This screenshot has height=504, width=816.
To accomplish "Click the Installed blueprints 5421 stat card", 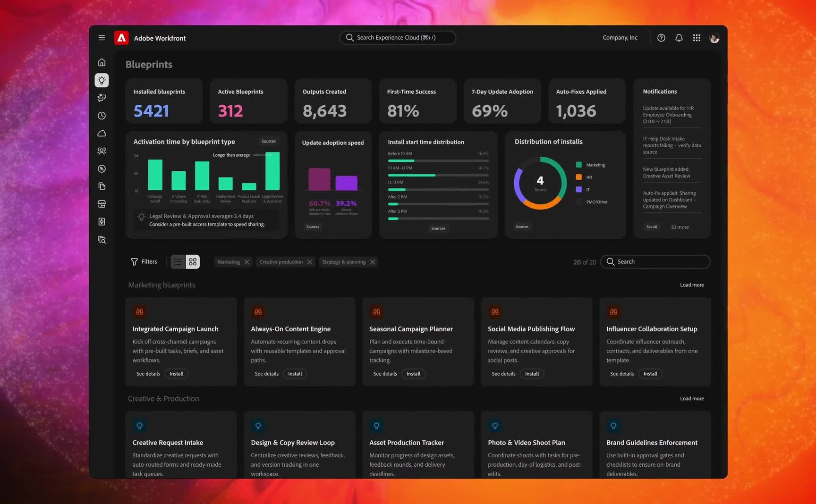I will click(164, 101).
